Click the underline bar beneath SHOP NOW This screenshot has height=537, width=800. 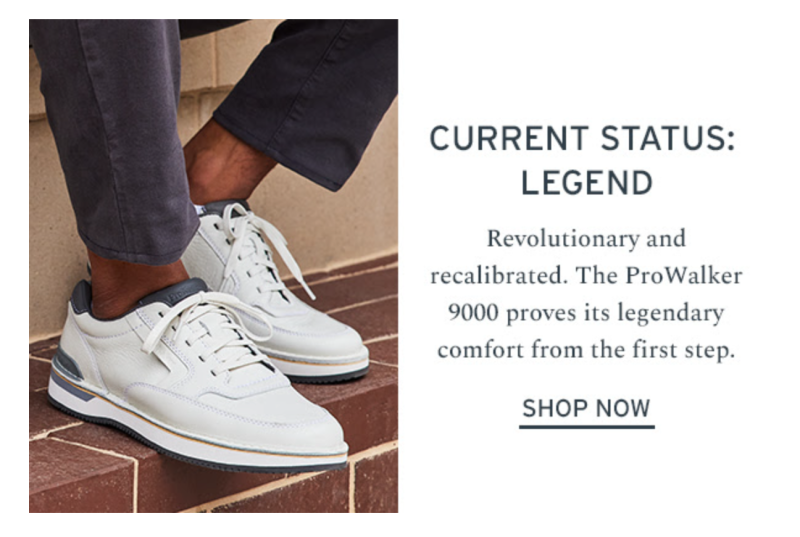pos(587,427)
